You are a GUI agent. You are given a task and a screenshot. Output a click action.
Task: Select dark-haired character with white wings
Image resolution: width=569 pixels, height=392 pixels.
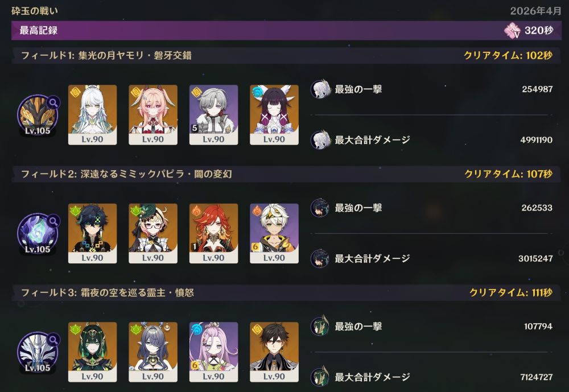pyautogui.click(x=274, y=115)
